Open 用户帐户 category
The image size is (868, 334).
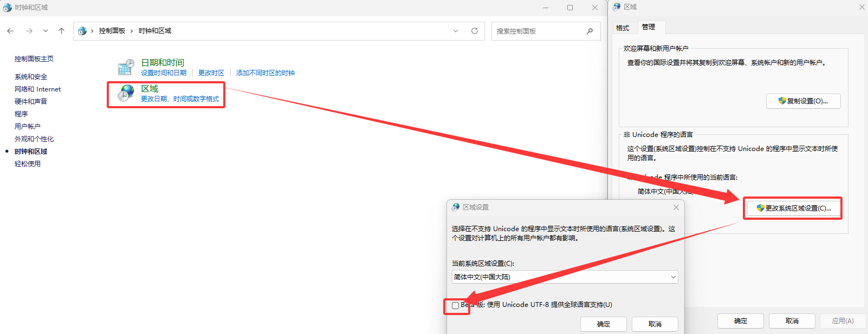point(28,127)
